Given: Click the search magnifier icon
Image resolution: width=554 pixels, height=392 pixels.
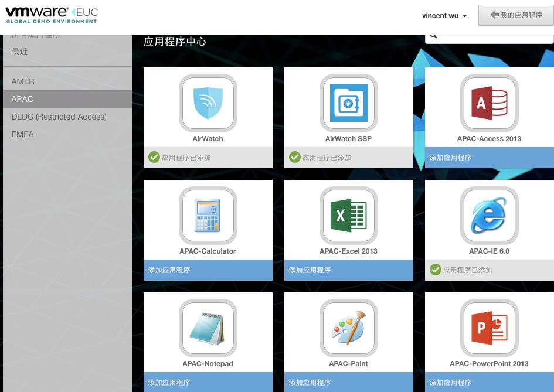Looking at the screenshot, I should tap(433, 35).
